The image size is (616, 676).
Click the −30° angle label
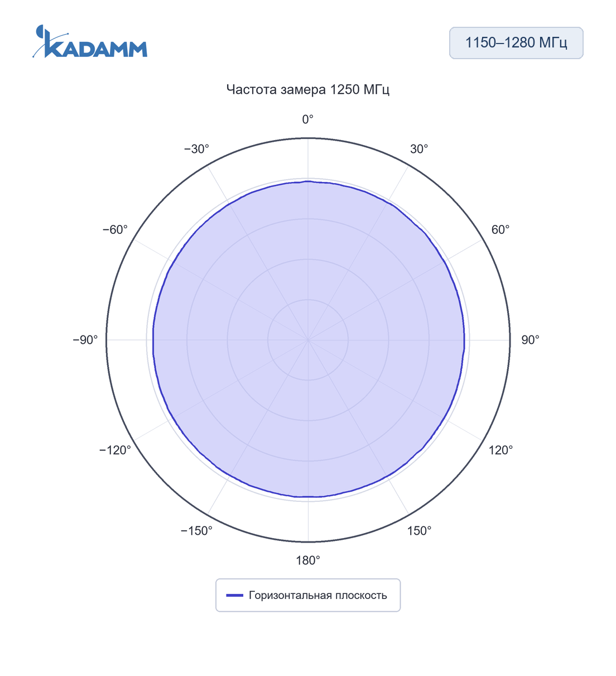coord(196,149)
